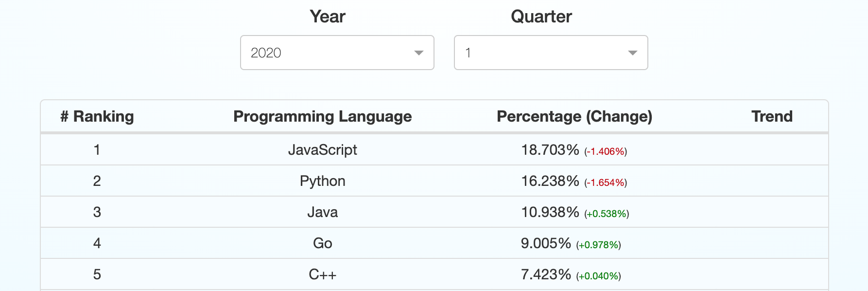This screenshot has width=868, height=291.
Task: Click the green +0.040% change for C++
Action: pyautogui.click(x=598, y=276)
